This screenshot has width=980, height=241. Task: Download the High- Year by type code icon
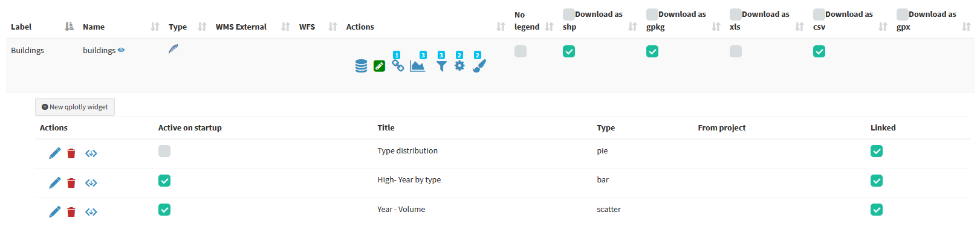point(91,183)
